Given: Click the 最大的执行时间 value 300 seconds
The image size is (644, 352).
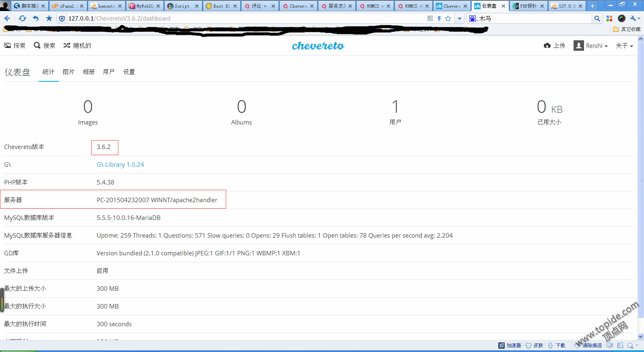Looking at the screenshot, I should (114, 324).
